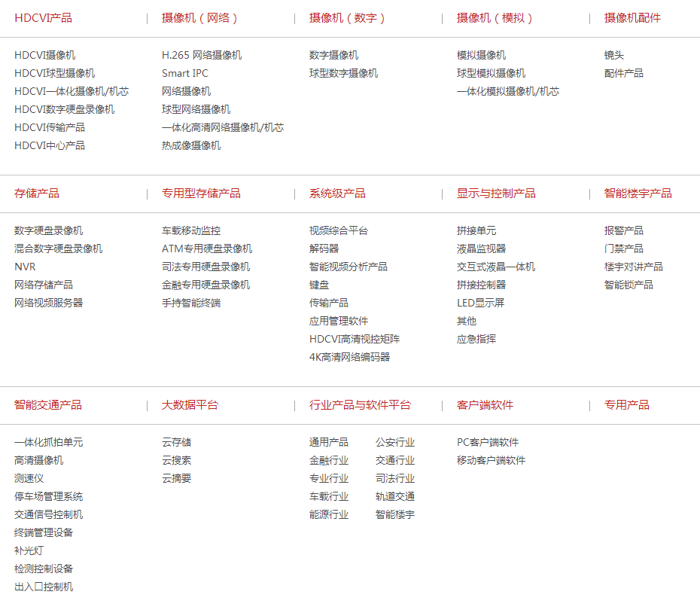Viewport: 700px width, 613px height.
Task: Open 4K高清网络编码器 link
Action: 349,357
